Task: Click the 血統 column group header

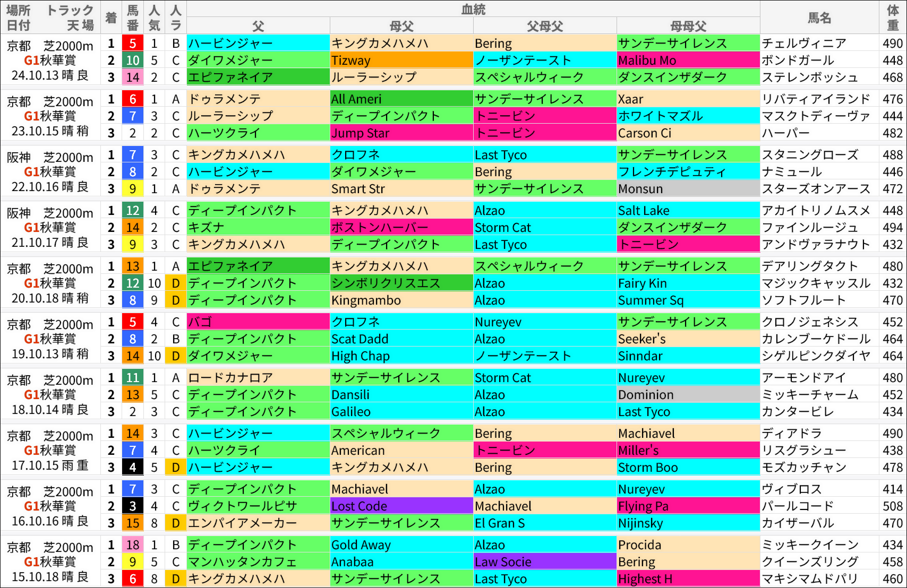Action: tap(473, 9)
